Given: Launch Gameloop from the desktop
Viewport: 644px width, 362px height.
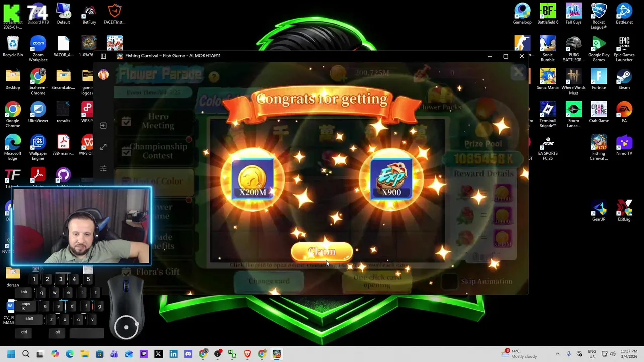Looking at the screenshot, I should coord(522,14).
